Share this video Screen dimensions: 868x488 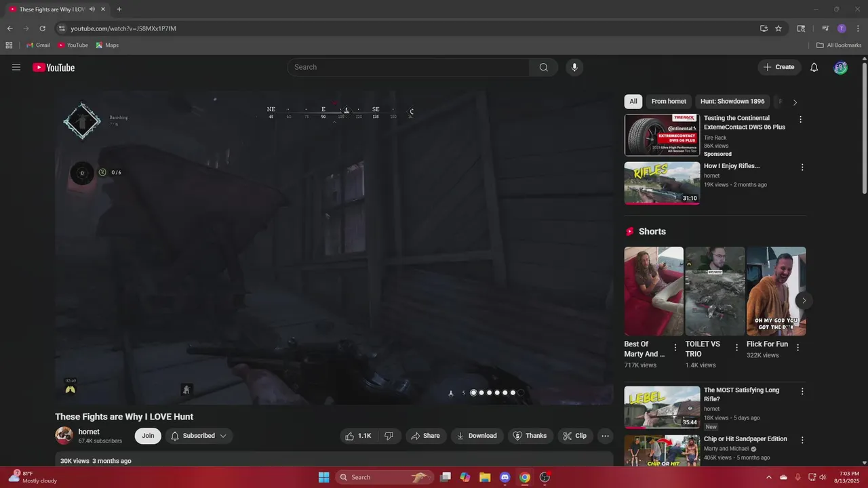pos(426,436)
